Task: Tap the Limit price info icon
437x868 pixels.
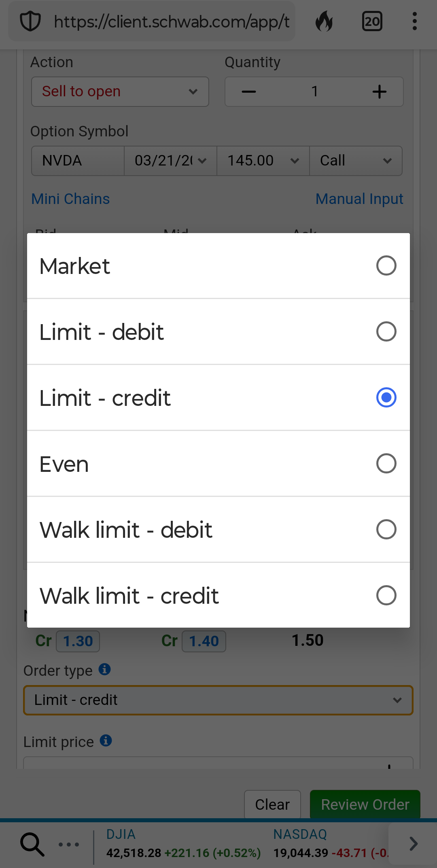Action: tap(106, 741)
